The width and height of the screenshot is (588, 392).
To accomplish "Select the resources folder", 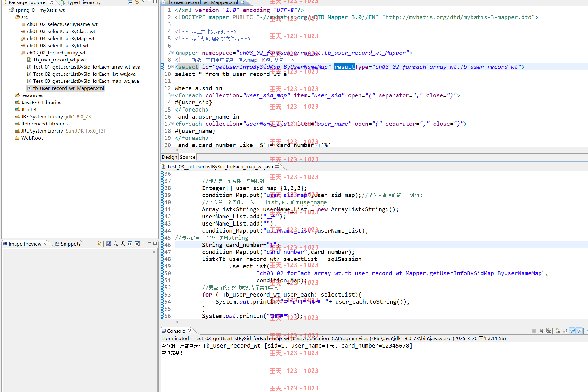I will click(x=32, y=95).
